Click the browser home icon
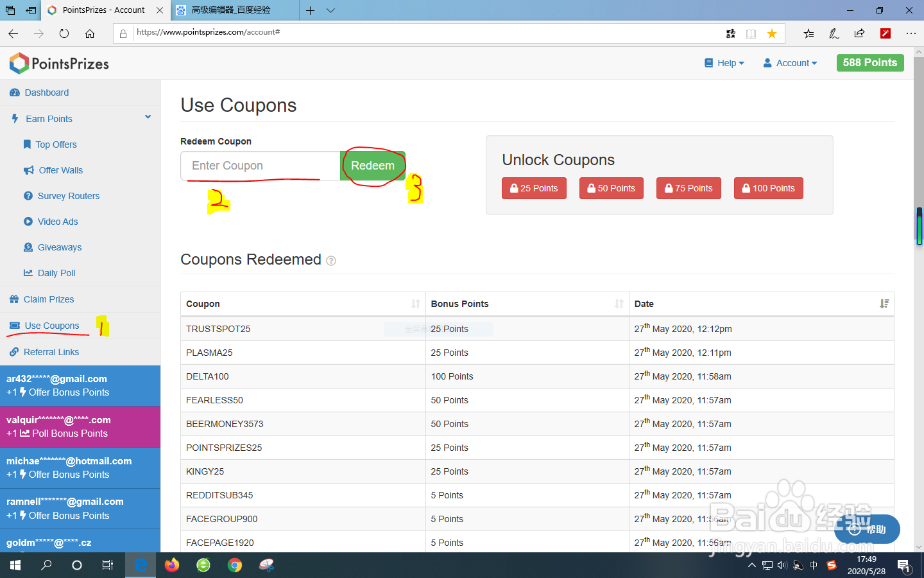Image resolution: width=924 pixels, height=578 pixels. pos(90,33)
